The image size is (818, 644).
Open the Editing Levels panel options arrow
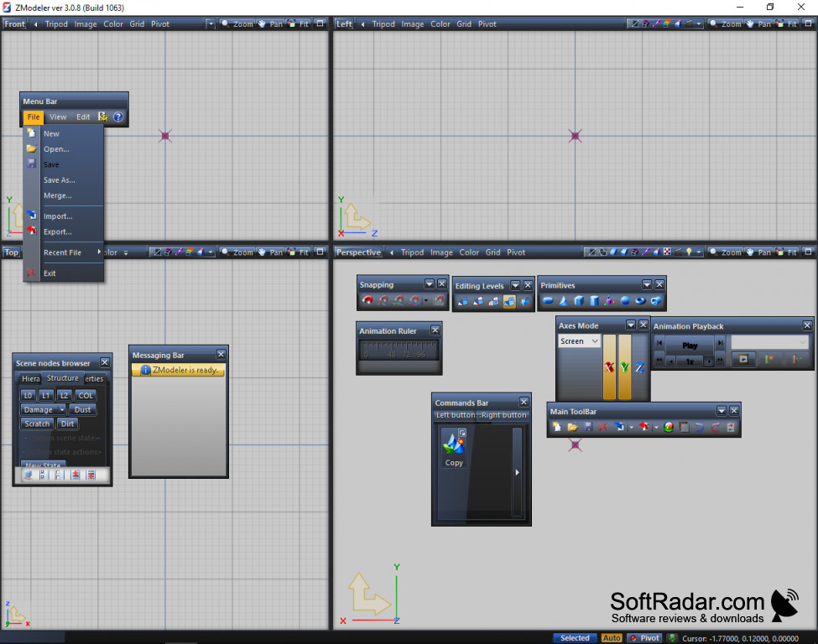pos(515,285)
